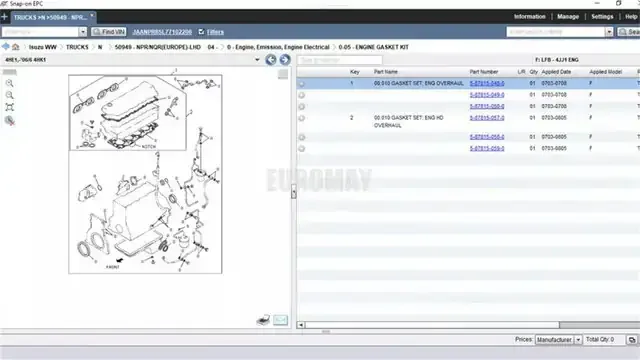
Task: Show next illustration with right arrow
Action: [x=284, y=60]
